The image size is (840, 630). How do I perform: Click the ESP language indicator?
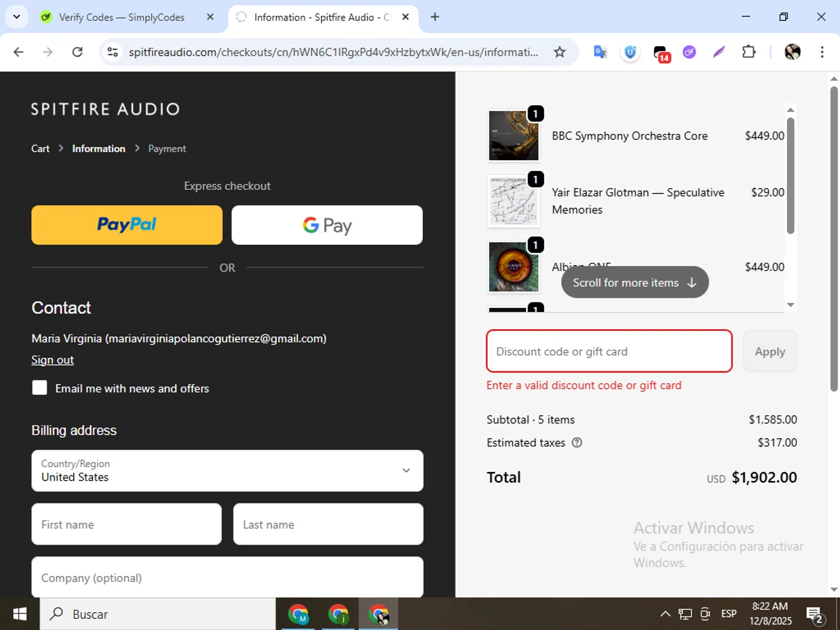729,614
